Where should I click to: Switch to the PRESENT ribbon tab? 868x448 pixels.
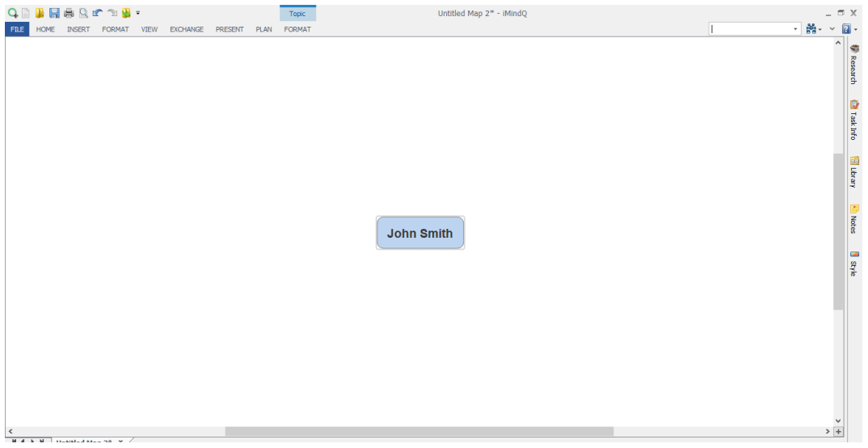230,29
